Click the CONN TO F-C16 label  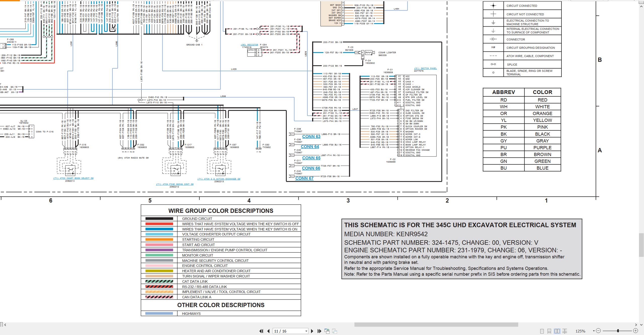click(x=45, y=132)
